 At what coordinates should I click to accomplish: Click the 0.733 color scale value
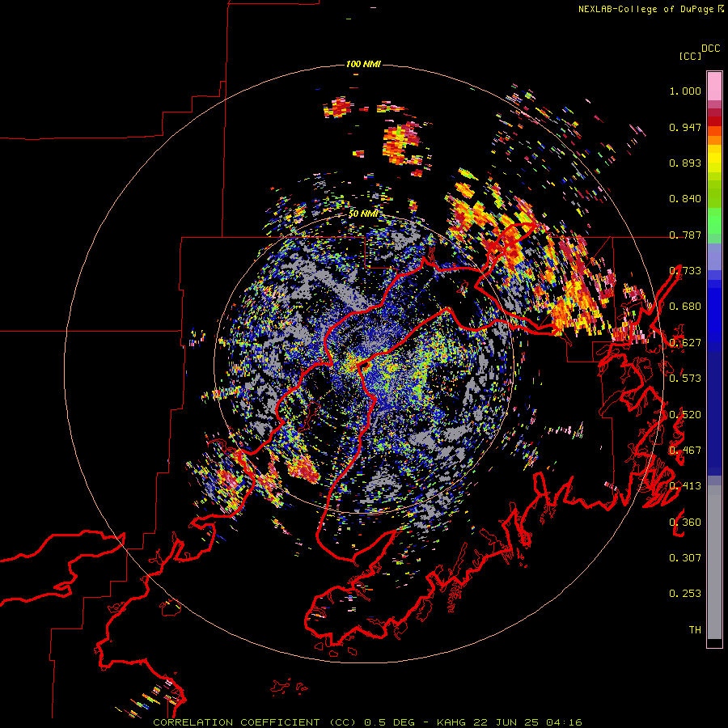click(685, 271)
